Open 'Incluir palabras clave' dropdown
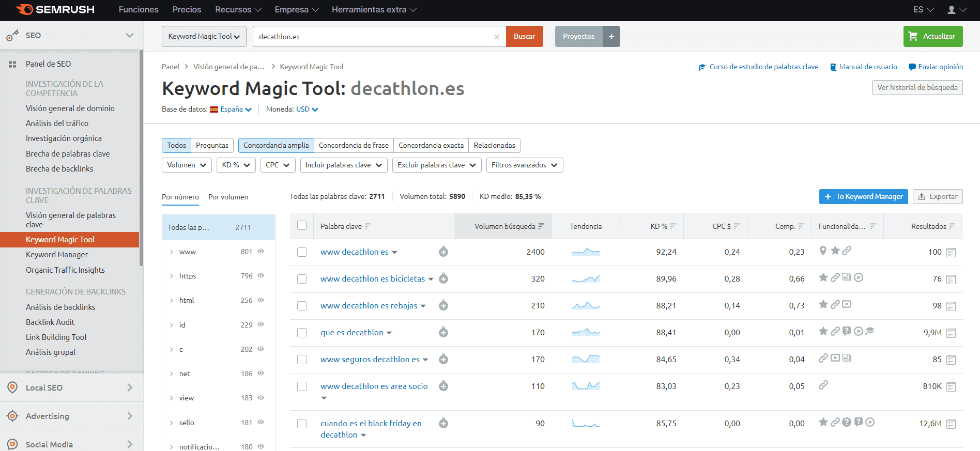The height and width of the screenshot is (451, 980). (x=344, y=165)
